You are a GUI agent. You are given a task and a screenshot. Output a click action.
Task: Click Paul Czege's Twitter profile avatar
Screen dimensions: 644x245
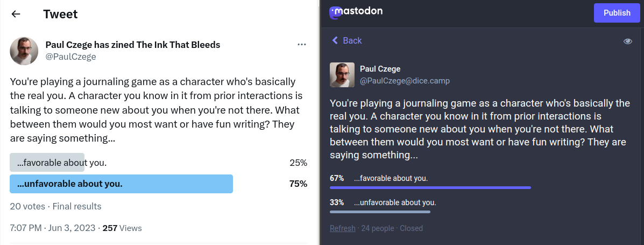click(x=24, y=52)
